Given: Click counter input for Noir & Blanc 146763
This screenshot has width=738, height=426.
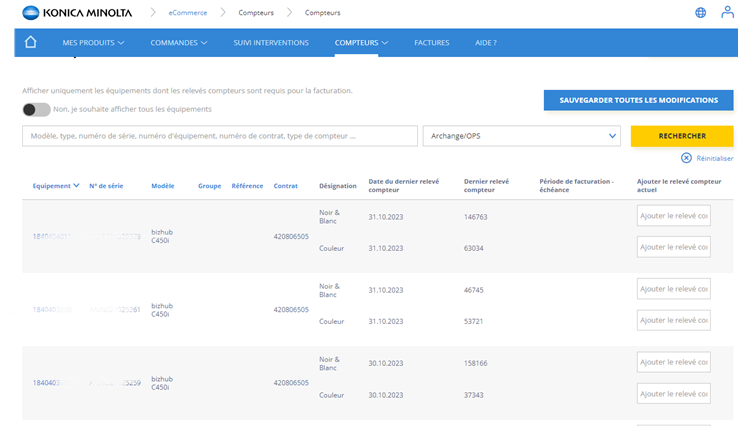Looking at the screenshot, I should click(x=674, y=216).
